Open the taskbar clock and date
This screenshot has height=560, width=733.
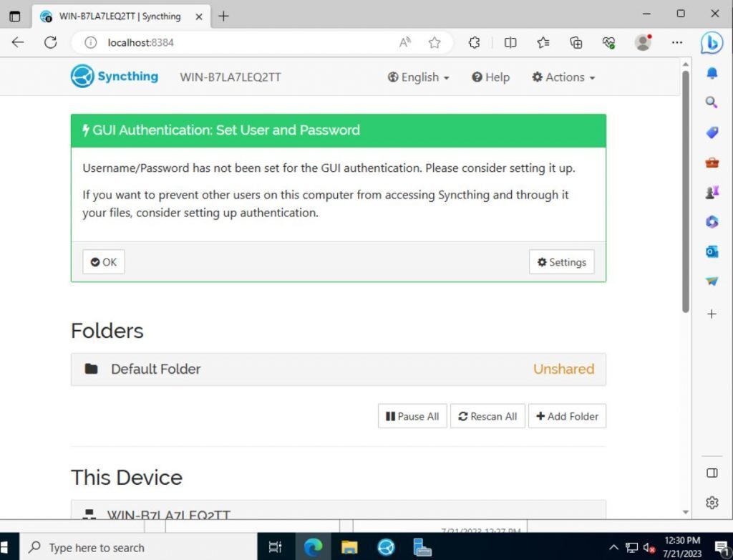click(x=682, y=547)
